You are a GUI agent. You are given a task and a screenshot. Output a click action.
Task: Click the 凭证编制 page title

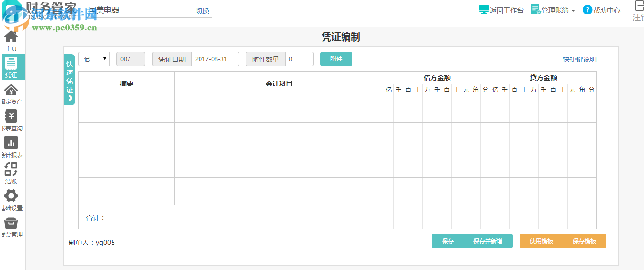[341, 37]
